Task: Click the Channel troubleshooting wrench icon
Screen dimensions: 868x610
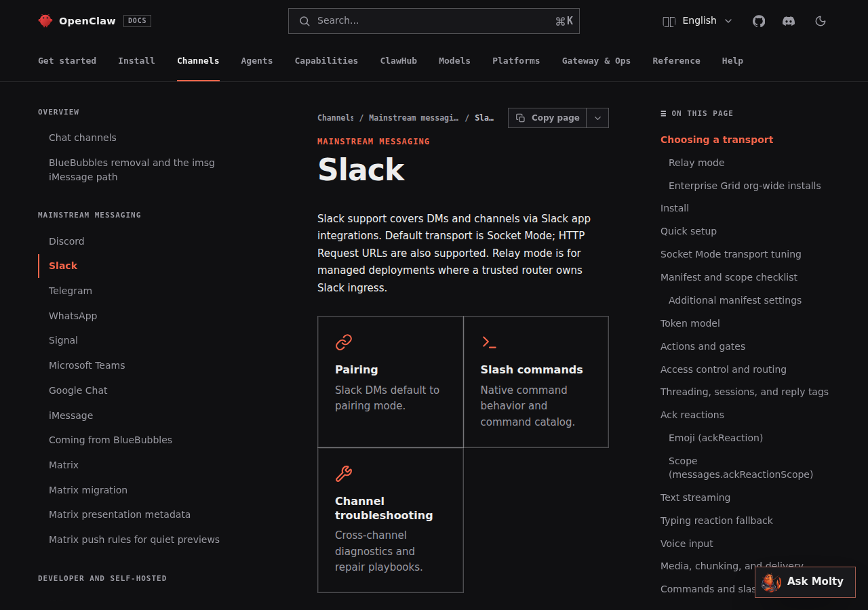Action: pos(344,474)
